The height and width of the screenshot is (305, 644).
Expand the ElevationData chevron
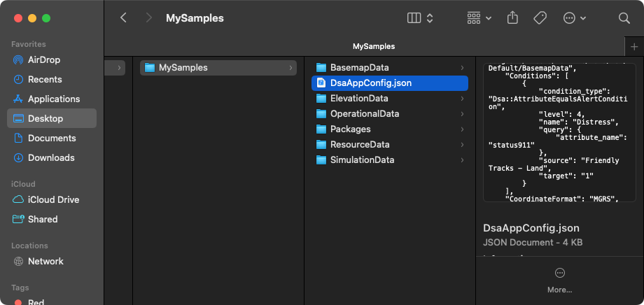(462, 99)
